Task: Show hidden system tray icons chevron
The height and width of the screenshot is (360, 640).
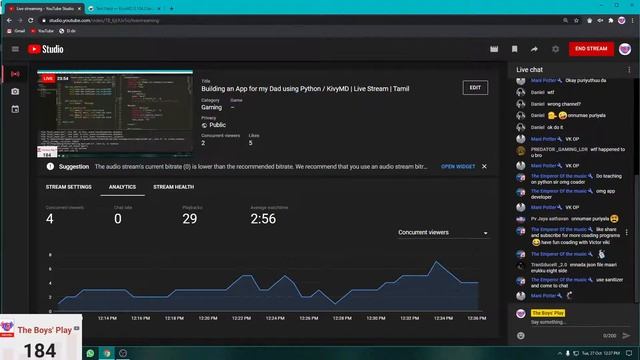Action: 559,353
